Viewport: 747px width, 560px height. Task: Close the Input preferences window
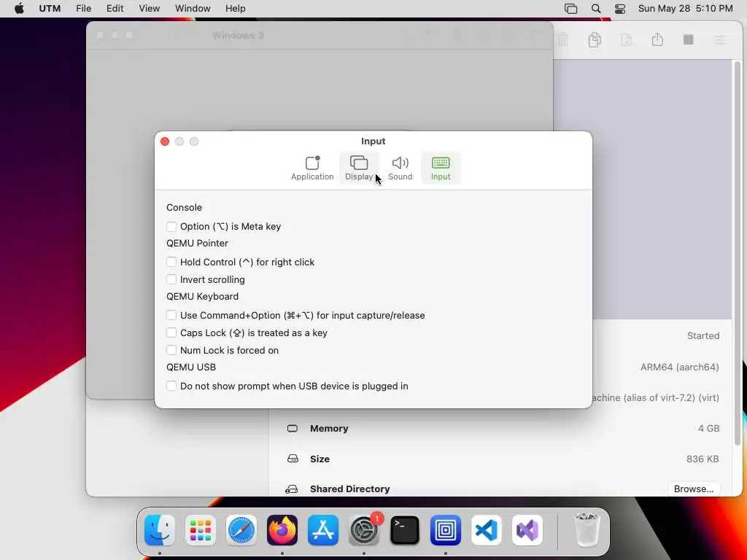click(x=165, y=141)
